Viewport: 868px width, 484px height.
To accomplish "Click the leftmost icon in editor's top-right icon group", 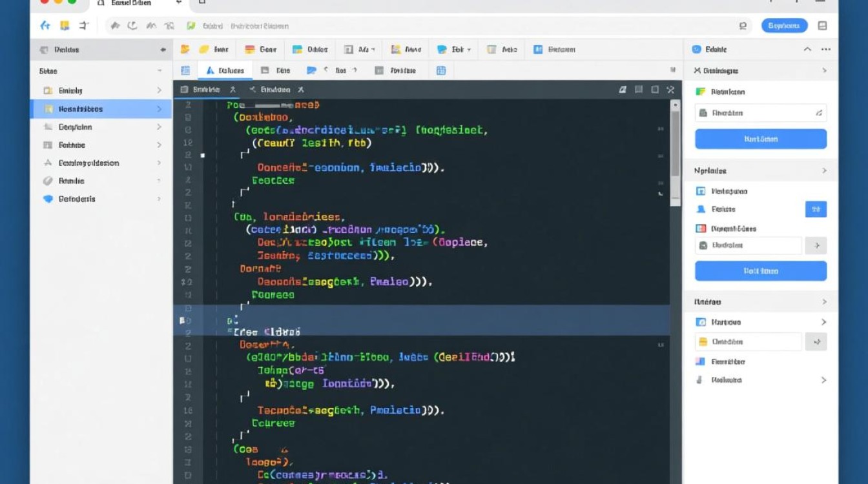I will [x=623, y=90].
